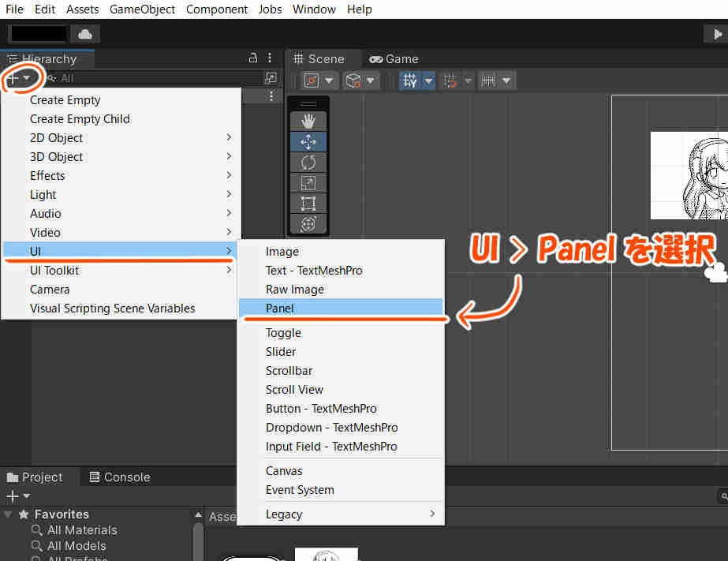Click the Hierarchy scene search icon

pos(271,77)
